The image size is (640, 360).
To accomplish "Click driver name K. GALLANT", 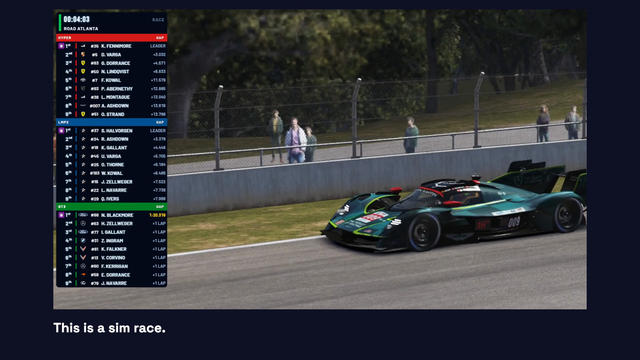I will [114, 148].
